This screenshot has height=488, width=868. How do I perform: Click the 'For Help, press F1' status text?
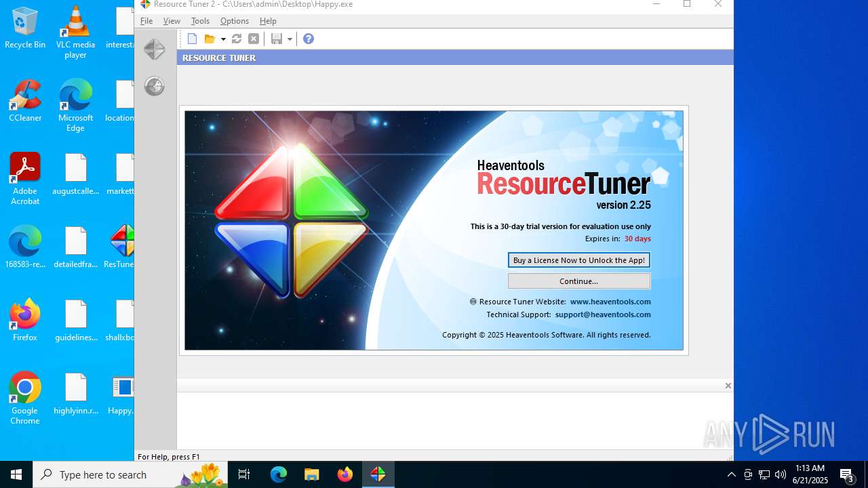[169, 457]
